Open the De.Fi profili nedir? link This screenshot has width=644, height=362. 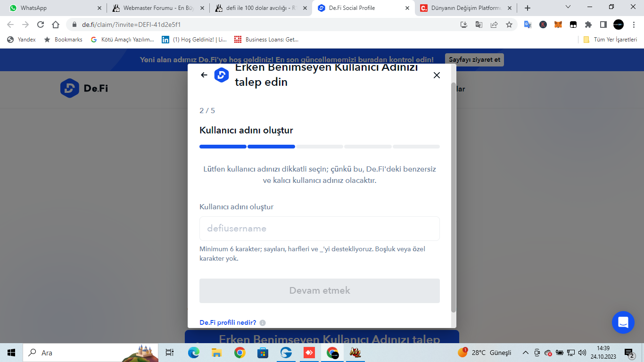[x=228, y=323]
